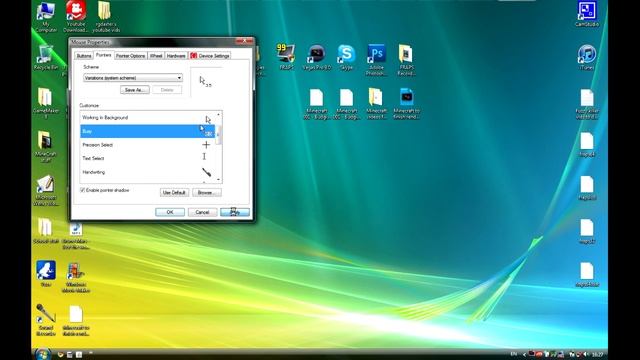Select the iTunes desktop icon
Screen dimensions: 640x360
[587, 57]
